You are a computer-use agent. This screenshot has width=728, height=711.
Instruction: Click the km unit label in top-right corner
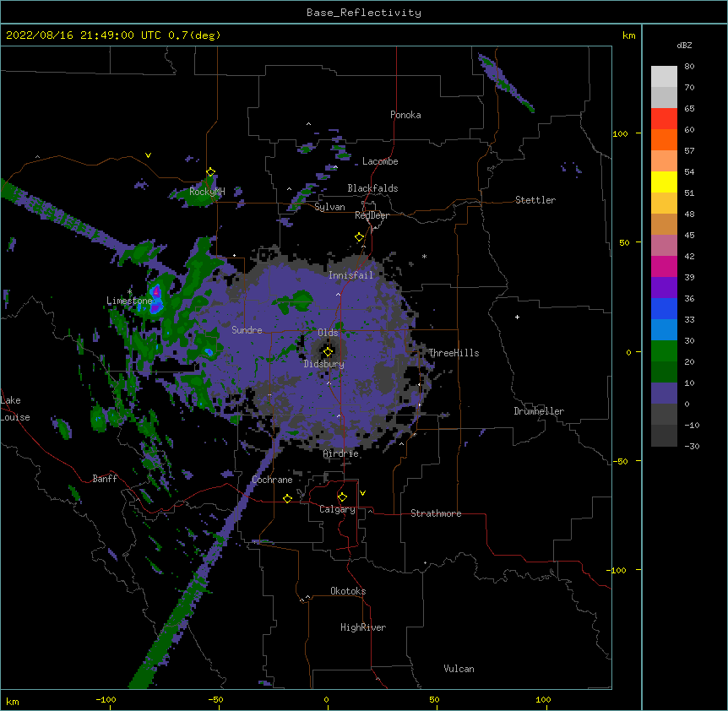point(628,35)
